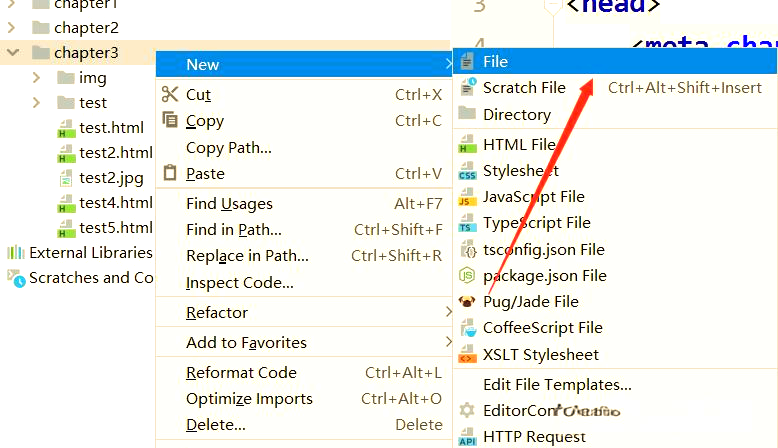Click the <head> tag in editor
The width and height of the screenshot is (778, 448).
tap(613, 6)
